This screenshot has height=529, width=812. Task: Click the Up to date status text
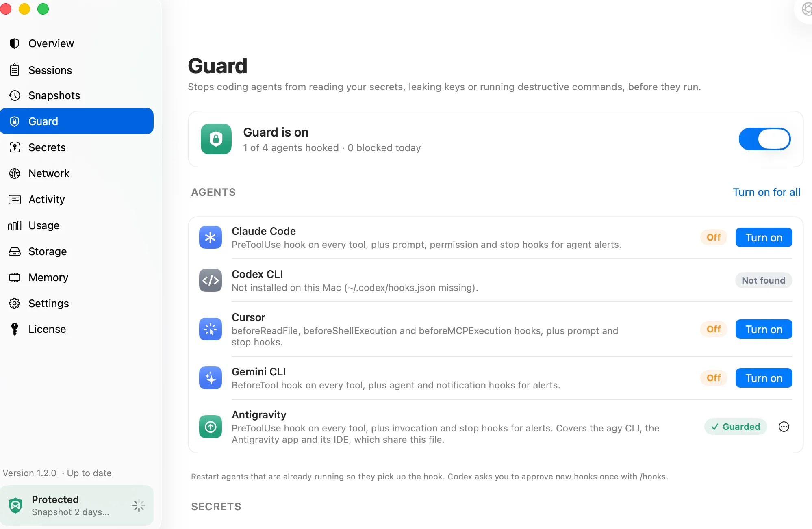coord(89,473)
